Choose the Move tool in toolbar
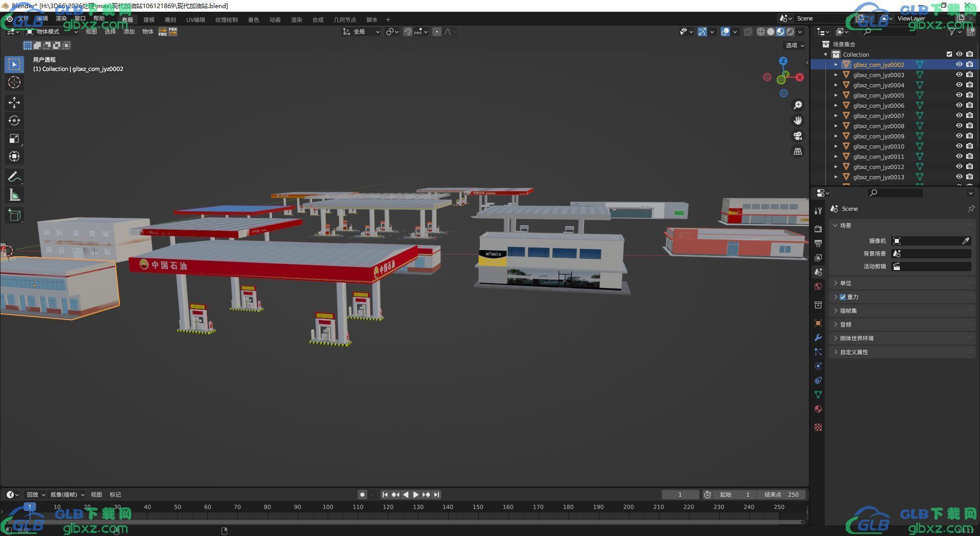 (x=14, y=103)
